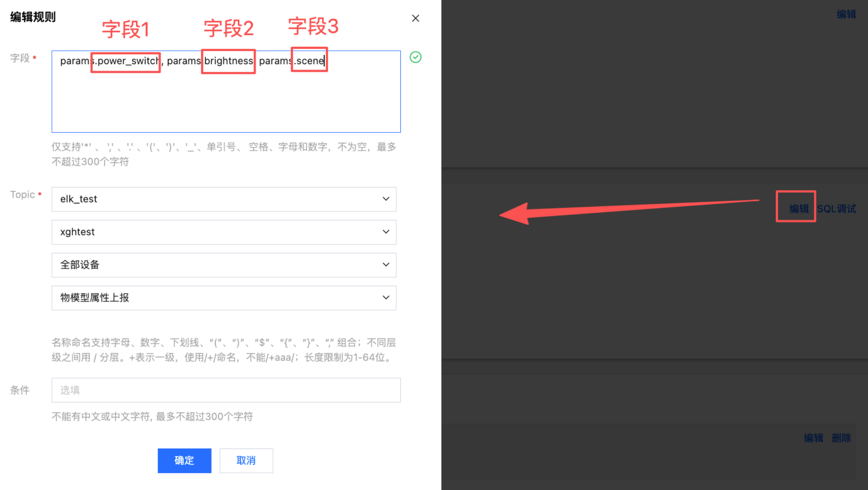Click the bottom 编辑 link beside 删除
The height and width of the screenshot is (490, 868).
click(x=813, y=438)
